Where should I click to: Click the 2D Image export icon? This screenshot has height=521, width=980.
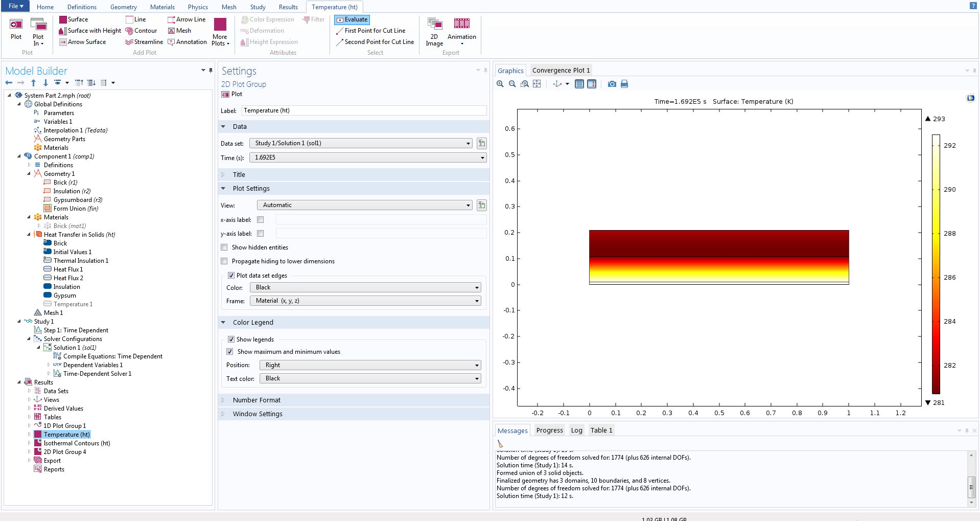(434, 24)
